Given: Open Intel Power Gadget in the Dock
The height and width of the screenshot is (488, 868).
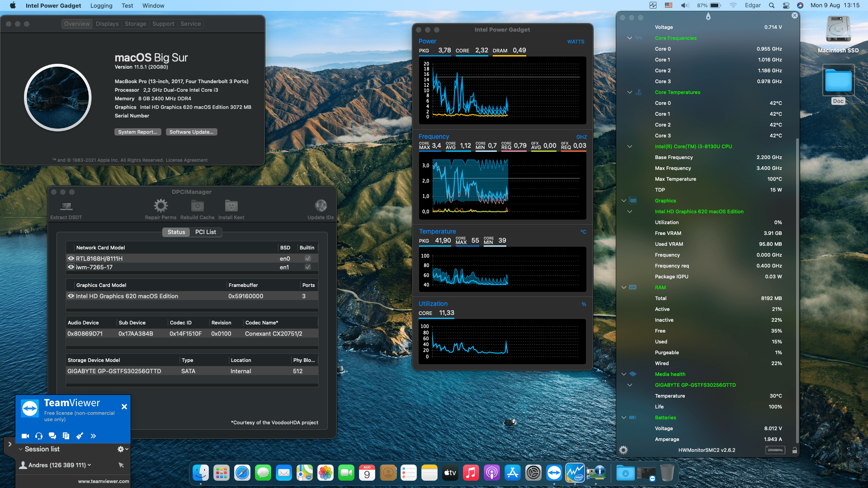Looking at the screenshot, I should [x=575, y=473].
